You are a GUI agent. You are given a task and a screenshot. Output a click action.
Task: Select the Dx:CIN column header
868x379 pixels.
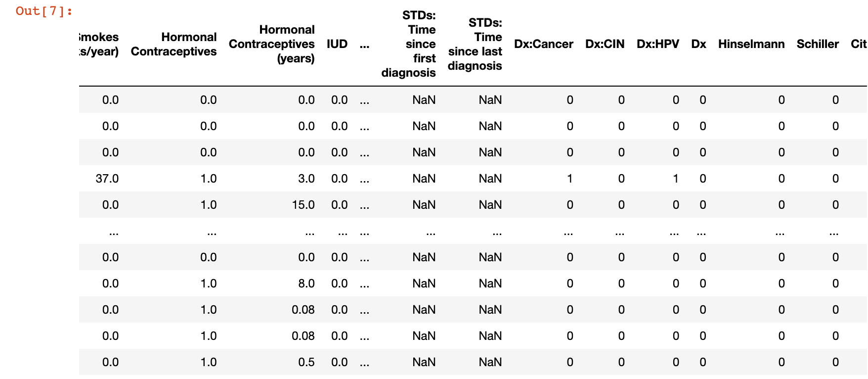tap(605, 44)
